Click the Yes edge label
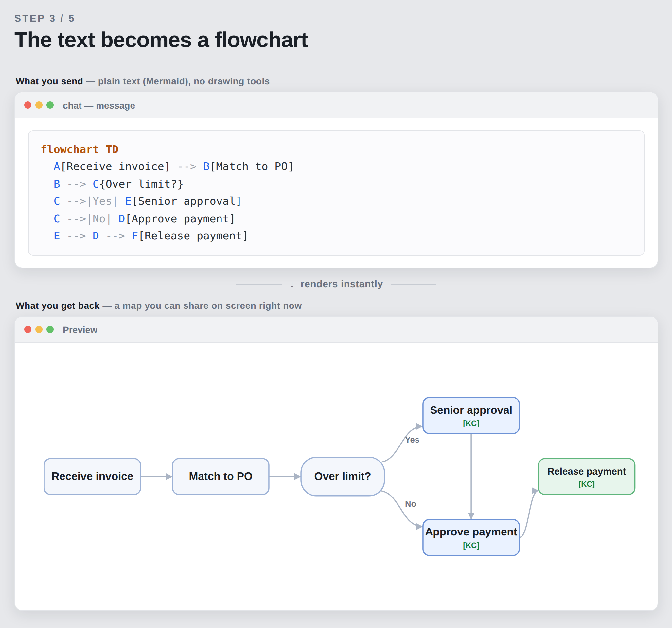Screen dimensions: 672x628 (412, 440)
